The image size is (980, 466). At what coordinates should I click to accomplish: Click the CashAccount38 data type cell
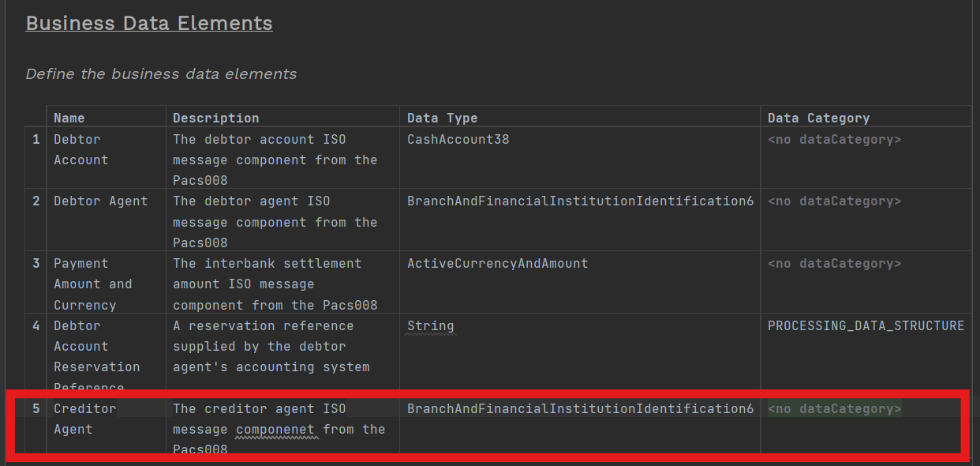(x=458, y=140)
